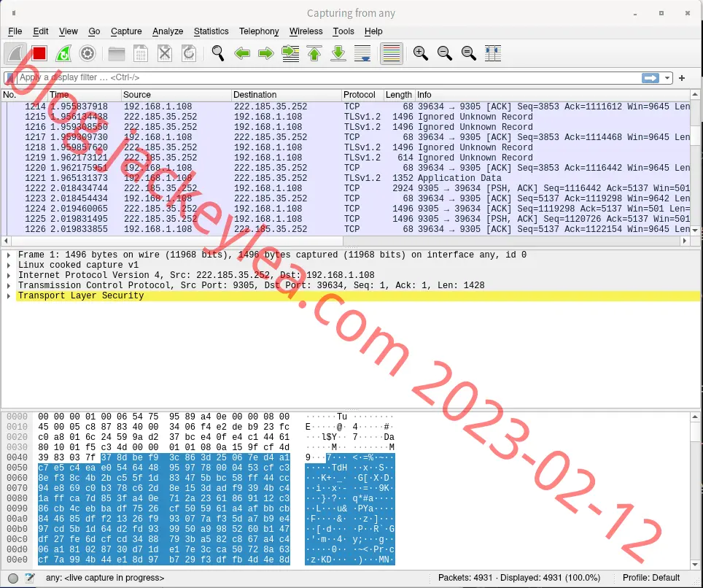Save this capture file icon

click(x=141, y=54)
